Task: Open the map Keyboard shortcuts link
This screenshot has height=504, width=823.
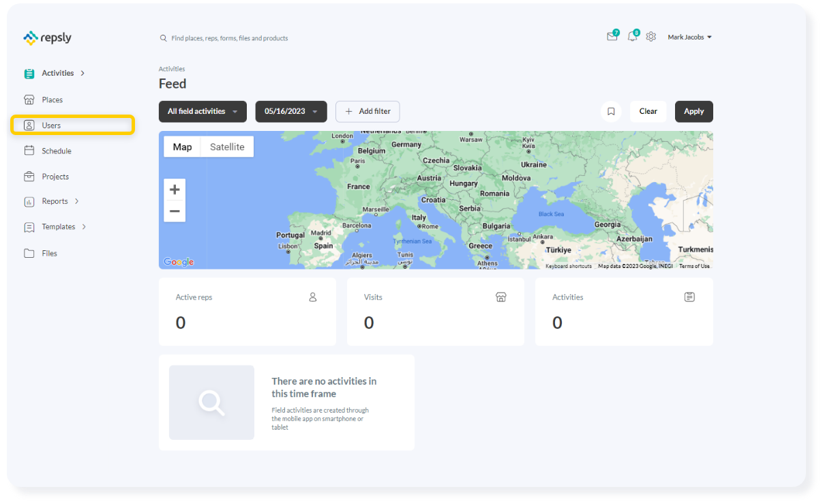Action: click(569, 266)
